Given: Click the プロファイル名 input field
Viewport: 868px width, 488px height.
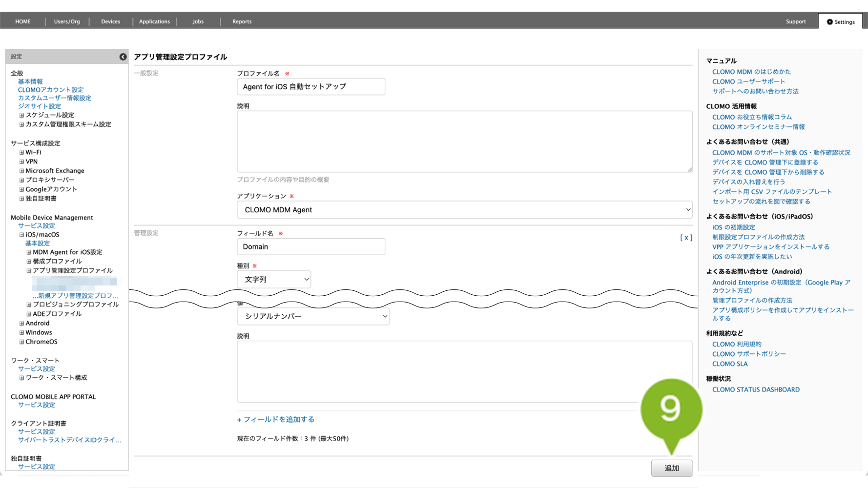Looking at the screenshot, I should click(311, 87).
